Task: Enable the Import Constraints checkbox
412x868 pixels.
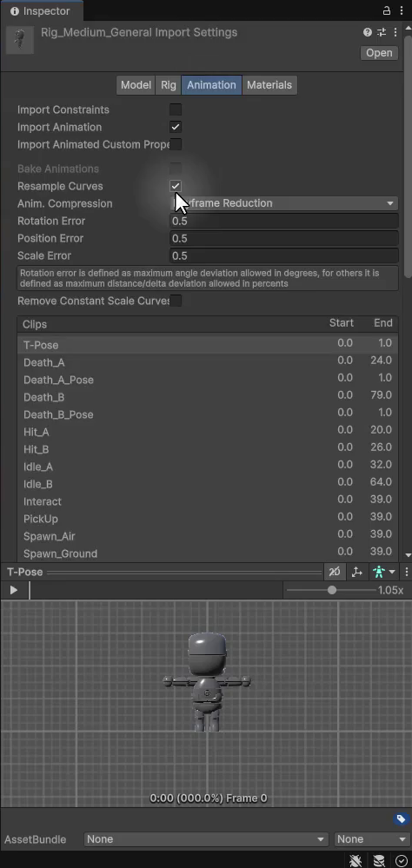Action: coord(176,109)
